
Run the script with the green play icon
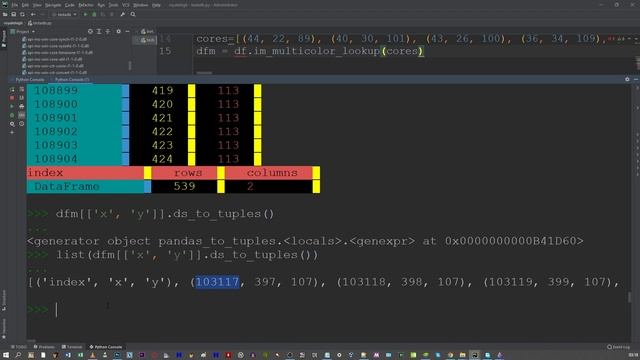tap(85, 14)
